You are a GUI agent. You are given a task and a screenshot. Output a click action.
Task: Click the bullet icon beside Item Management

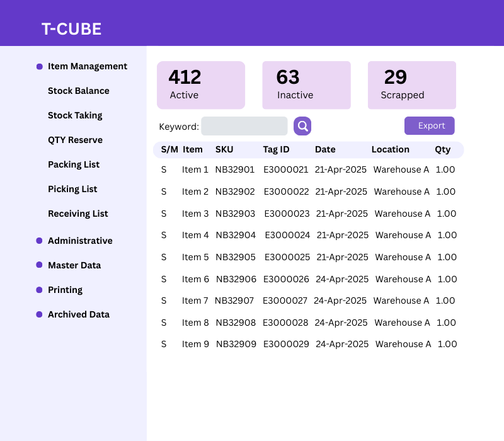coord(38,66)
